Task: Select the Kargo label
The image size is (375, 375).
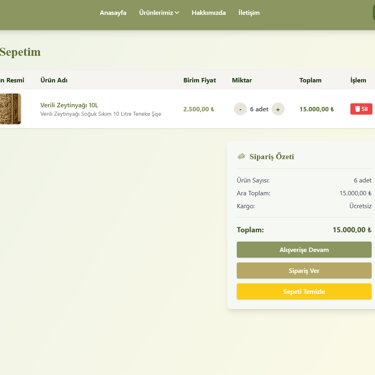Action: pyautogui.click(x=246, y=206)
